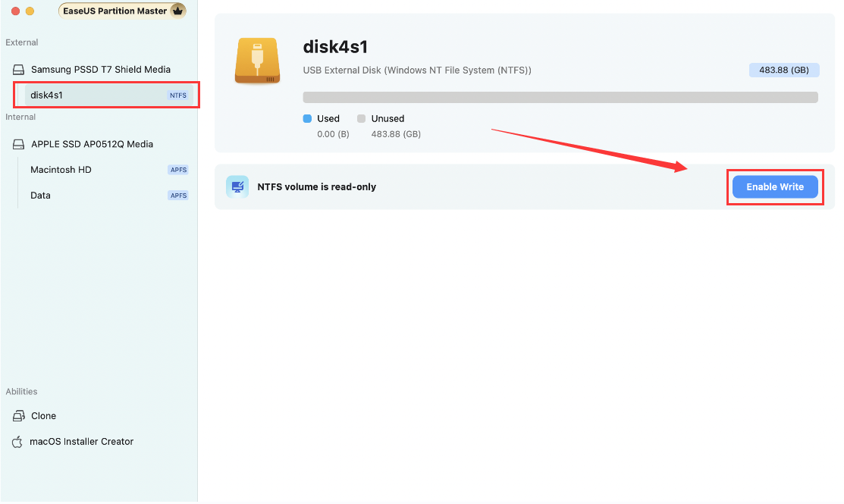This screenshot has width=844, height=504.
Task: Select Samsung PSSD T7 Shield Media disk
Action: [100, 70]
